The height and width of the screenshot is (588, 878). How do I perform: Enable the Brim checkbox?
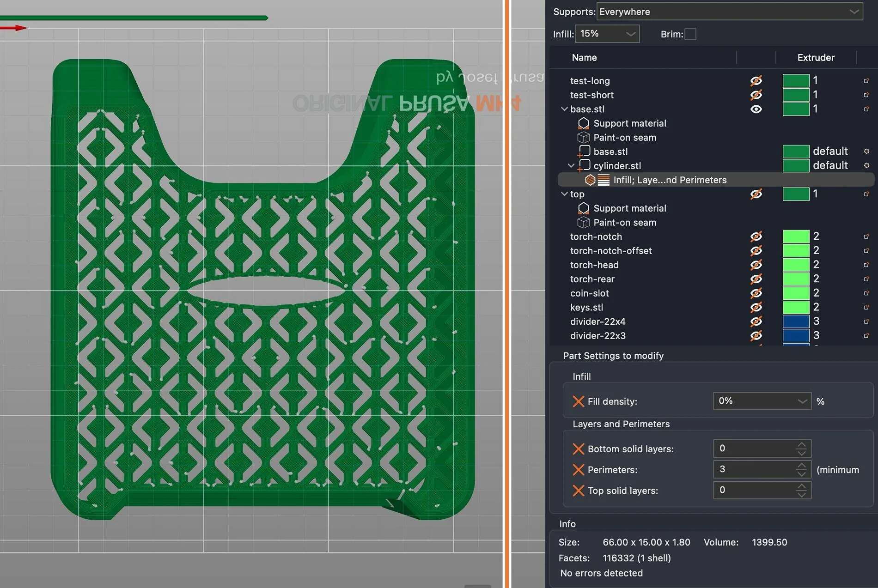690,34
